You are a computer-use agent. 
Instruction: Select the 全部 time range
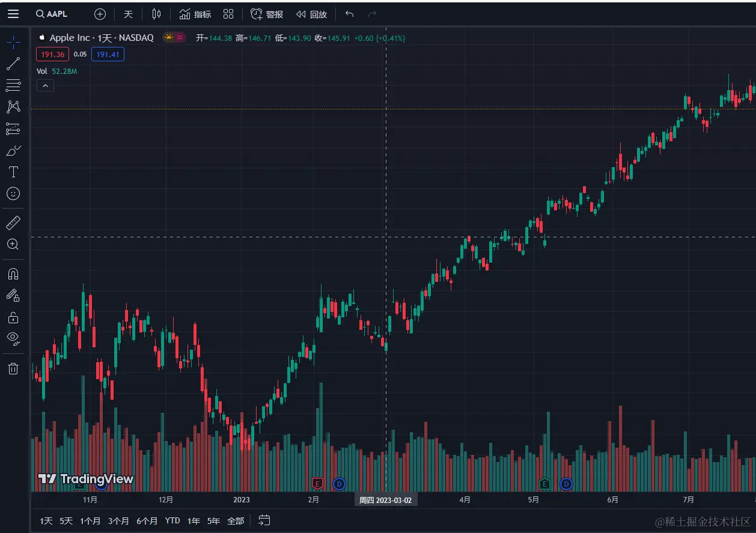pyautogui.click(x=236, y=521)
